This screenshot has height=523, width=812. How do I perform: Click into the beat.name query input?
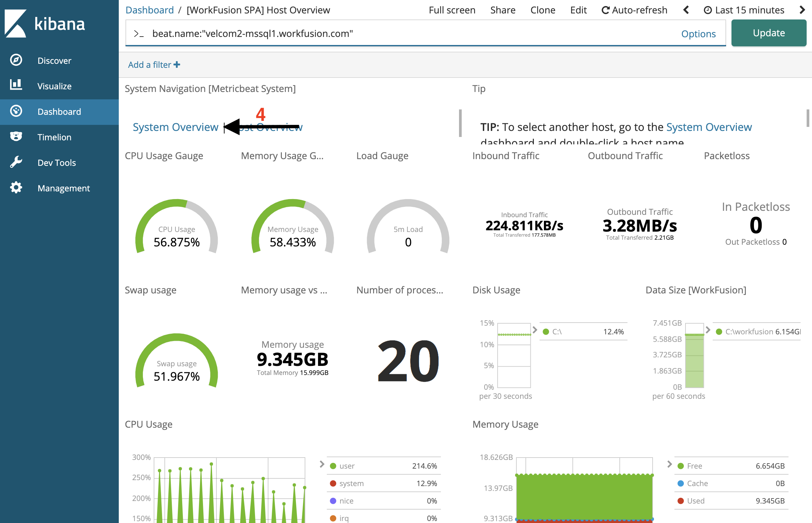407,34
